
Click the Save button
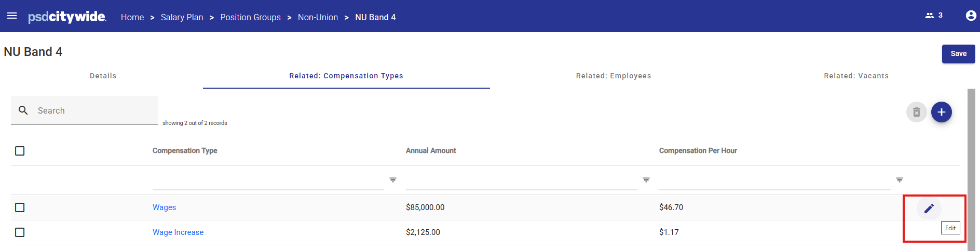(959, 53)
